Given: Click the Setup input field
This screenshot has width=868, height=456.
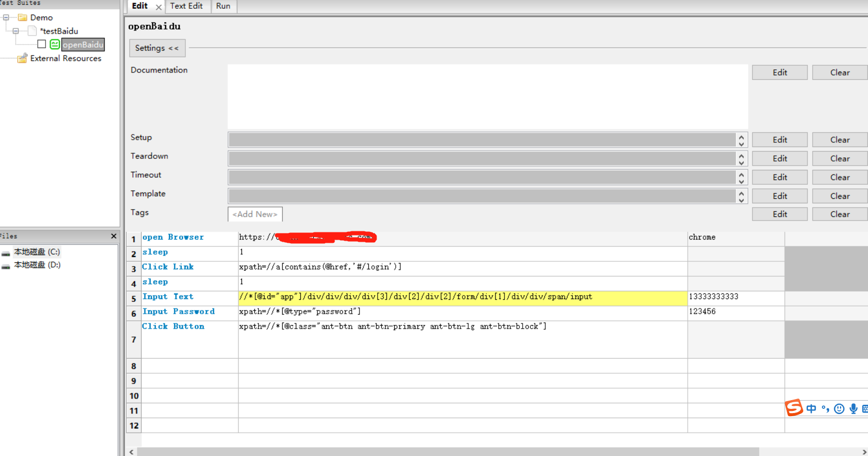Looking at the screenshot, I should pos(482,140).
